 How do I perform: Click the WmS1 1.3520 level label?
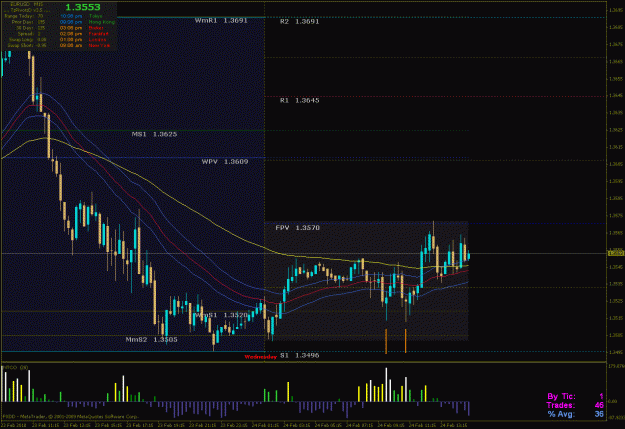tap(221, 315)
